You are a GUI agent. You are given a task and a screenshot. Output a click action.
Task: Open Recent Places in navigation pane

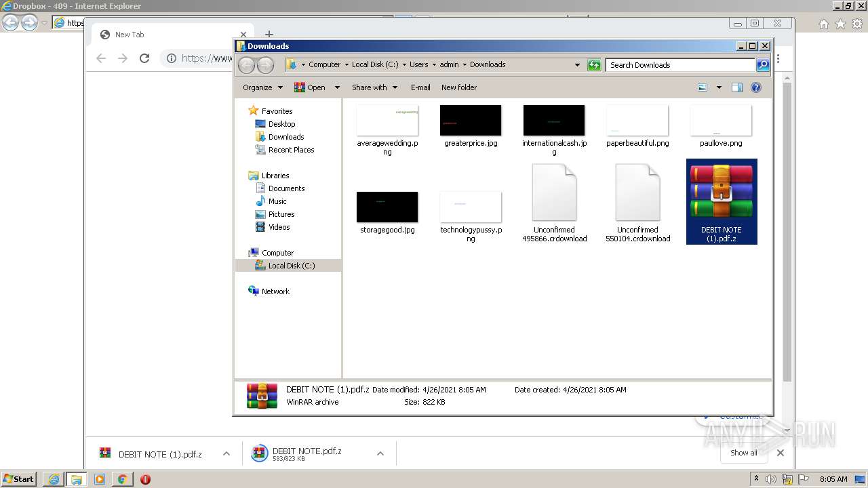coord(291,150)
